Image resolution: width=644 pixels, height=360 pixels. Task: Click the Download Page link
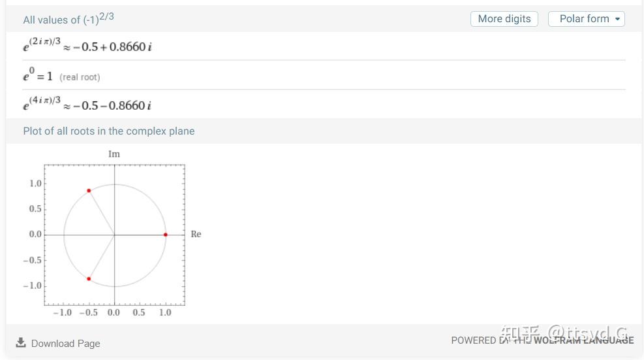click(66, 343)
